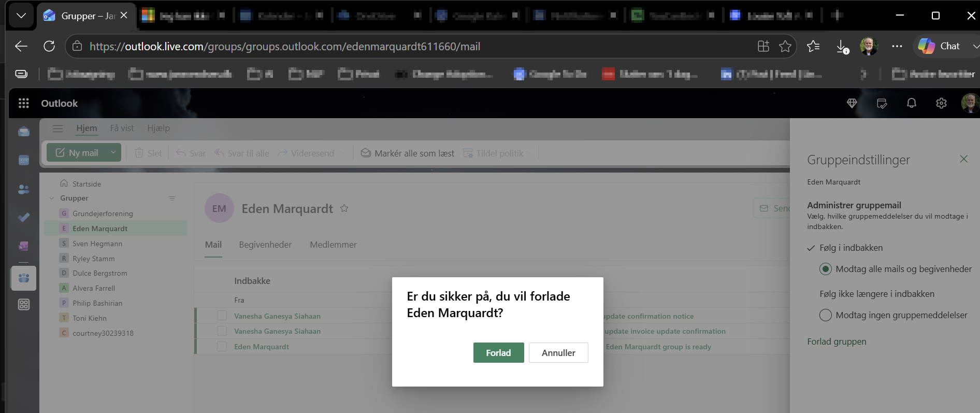Select Modtag alle mails og begivenheder radio
Screen dimensions: 980x413
coord(826,269)
